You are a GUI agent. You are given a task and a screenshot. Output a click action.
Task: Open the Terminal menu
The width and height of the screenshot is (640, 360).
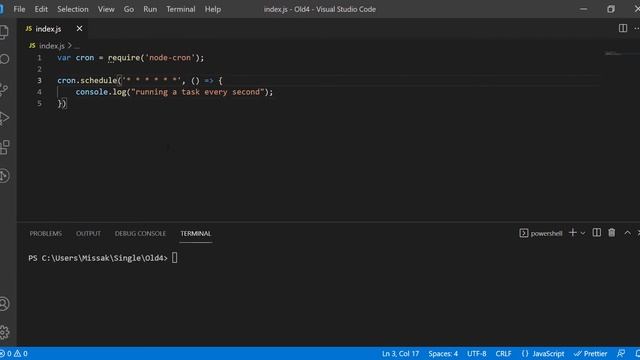[x=180, y=9]
